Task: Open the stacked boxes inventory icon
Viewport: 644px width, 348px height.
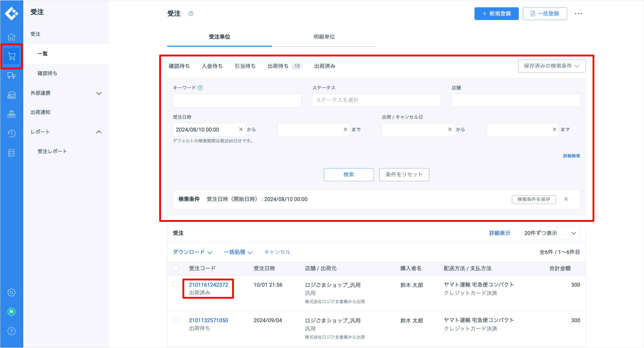Action: (11, 114)
